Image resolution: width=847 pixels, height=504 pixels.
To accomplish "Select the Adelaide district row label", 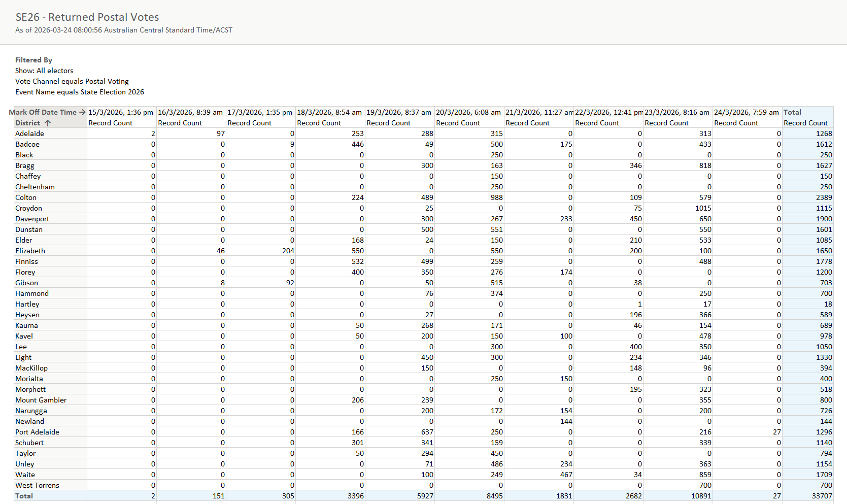I will 29,133.
